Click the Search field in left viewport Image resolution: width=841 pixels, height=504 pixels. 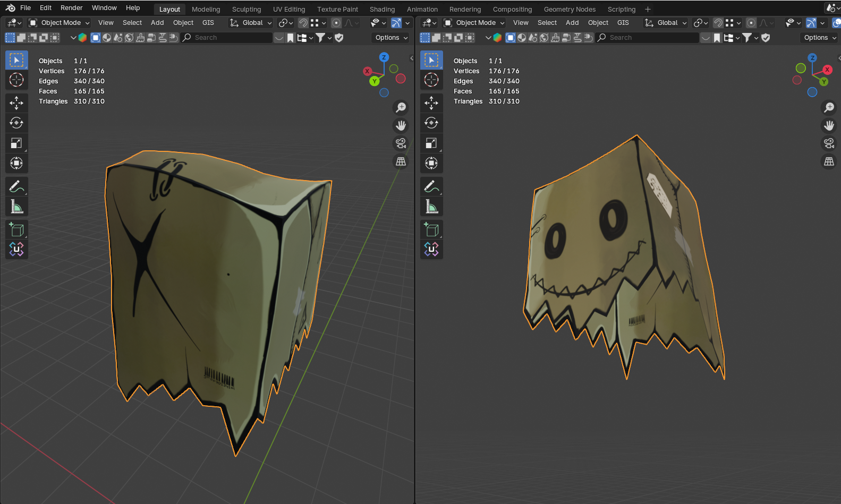pyautogui.click(x=226, y=38)
